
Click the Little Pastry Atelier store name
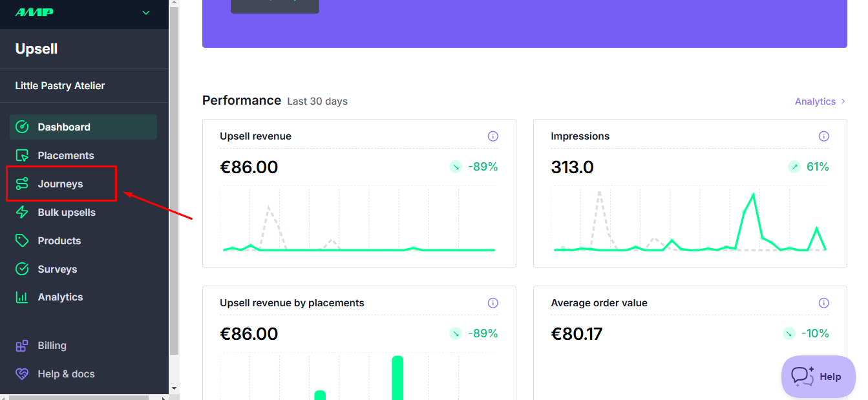pyautogui.click(x=60, y=85)
